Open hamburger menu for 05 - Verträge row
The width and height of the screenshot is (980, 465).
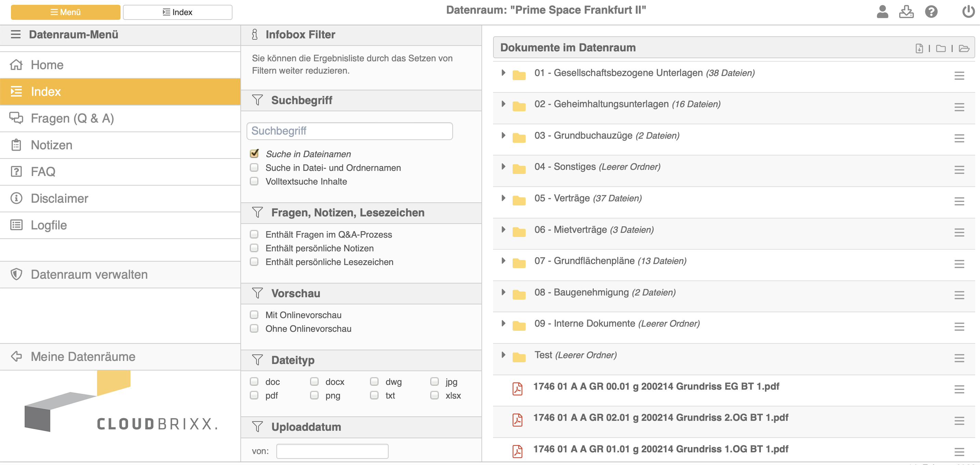959,201
